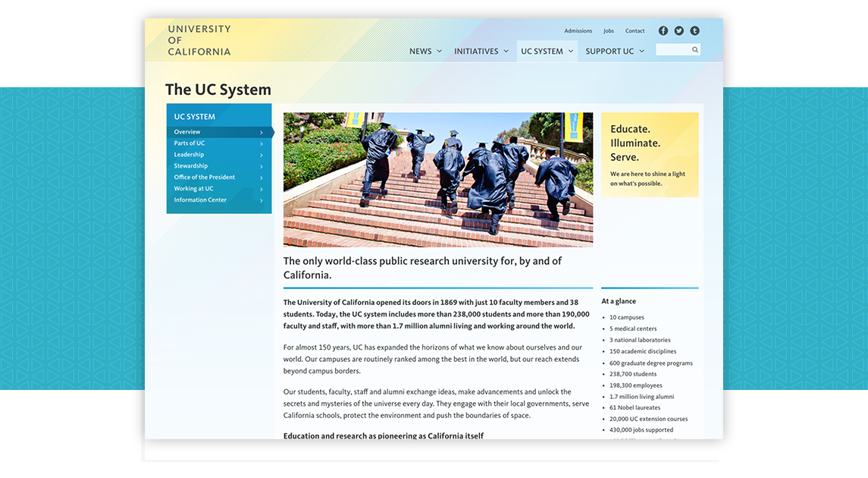Click the arrow beside Office of the President
Image resolution: width=868 pixels, height=478 pixels.
coord(262,178)
